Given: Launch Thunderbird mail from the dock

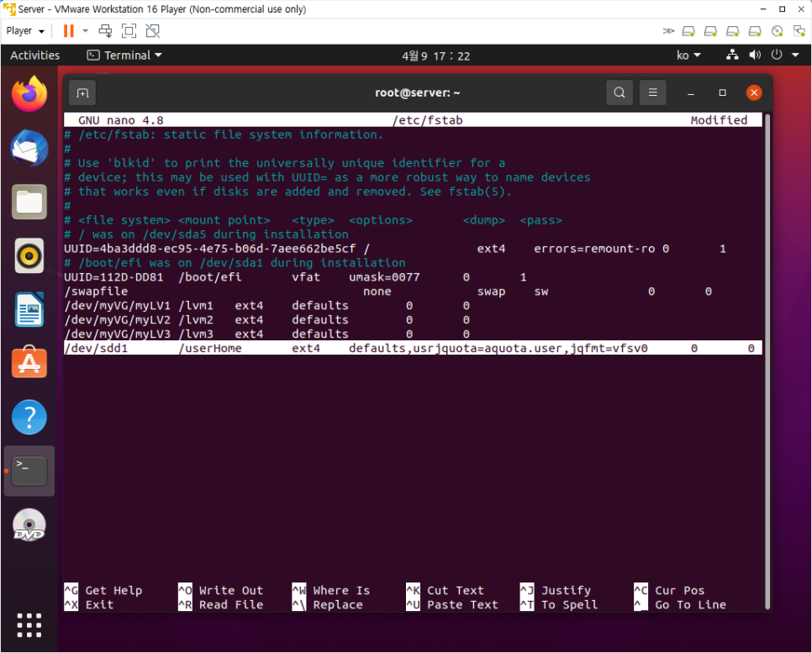Looking at the screenshot, I should click(x=29, y=148).
